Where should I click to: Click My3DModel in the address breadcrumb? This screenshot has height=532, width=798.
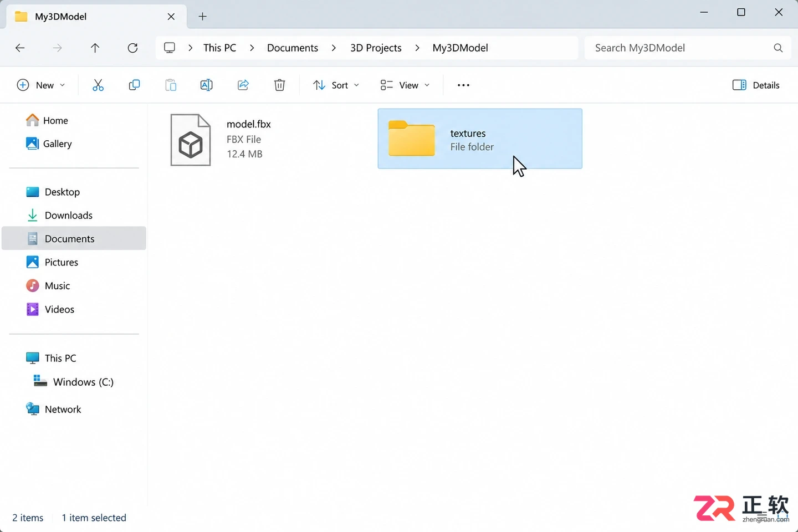[460, 48]
